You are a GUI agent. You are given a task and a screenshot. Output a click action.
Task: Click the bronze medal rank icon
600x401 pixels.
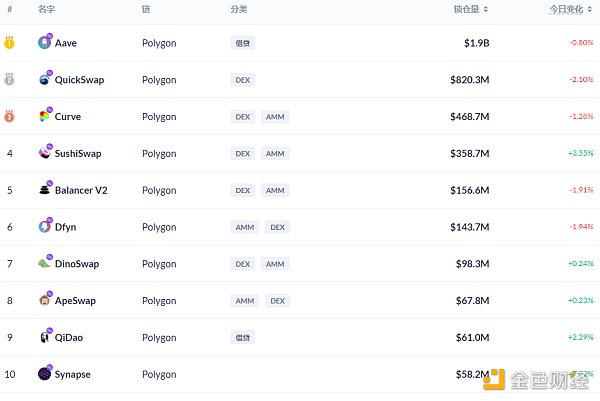point(9,117)
